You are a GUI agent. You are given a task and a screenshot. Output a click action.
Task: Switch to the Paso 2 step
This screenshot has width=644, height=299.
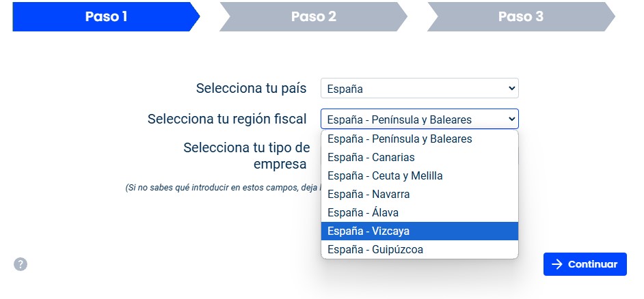point(313,16)
